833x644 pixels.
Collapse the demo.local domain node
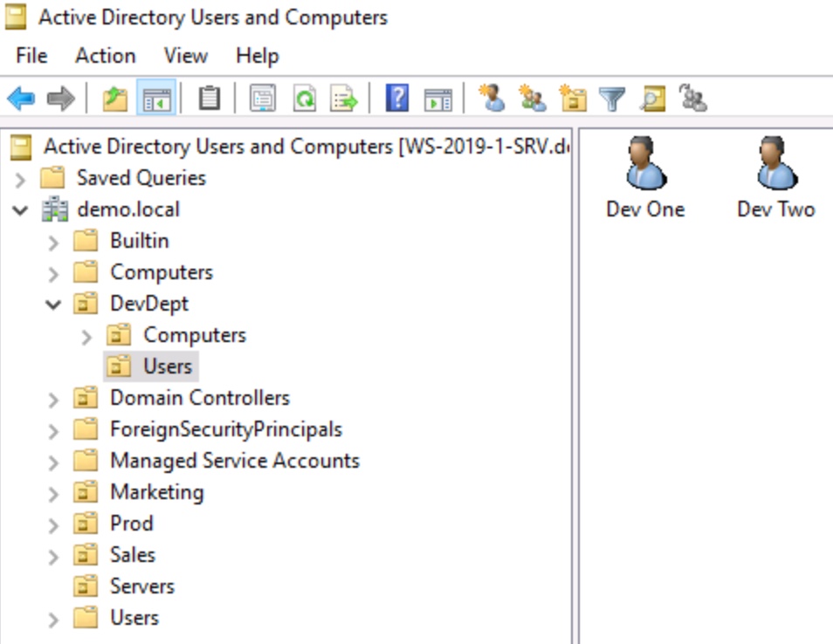click(x=17, y=209)
